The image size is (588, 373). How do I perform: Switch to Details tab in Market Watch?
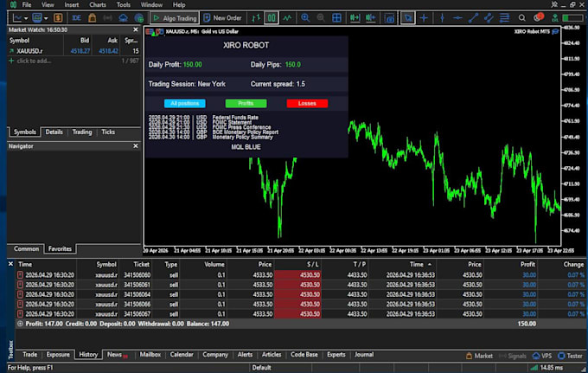[x=54, y=132]
